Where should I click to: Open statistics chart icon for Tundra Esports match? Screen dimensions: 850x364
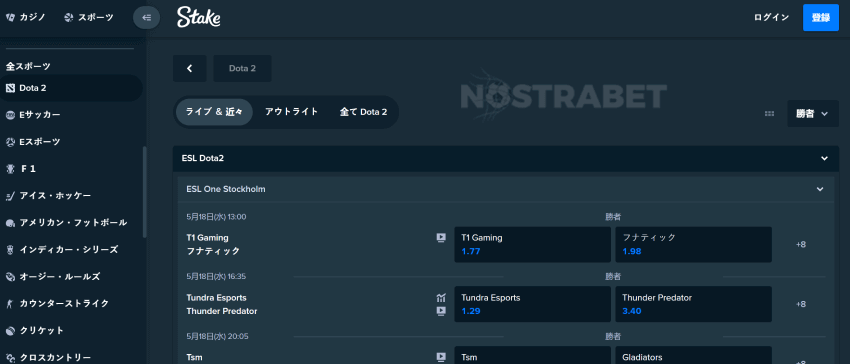(441, 297)
